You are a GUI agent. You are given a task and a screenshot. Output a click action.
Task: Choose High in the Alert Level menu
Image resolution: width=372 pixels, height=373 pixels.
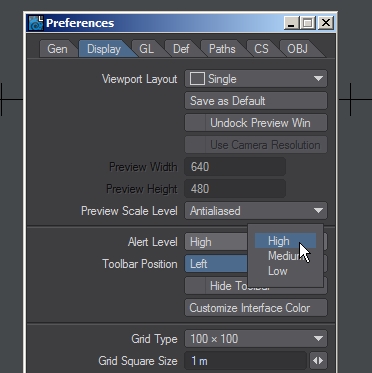coord(285,241)
